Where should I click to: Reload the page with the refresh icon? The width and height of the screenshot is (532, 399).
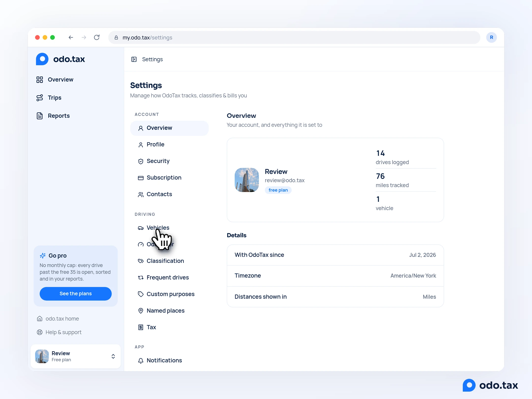tap(97, 37)
